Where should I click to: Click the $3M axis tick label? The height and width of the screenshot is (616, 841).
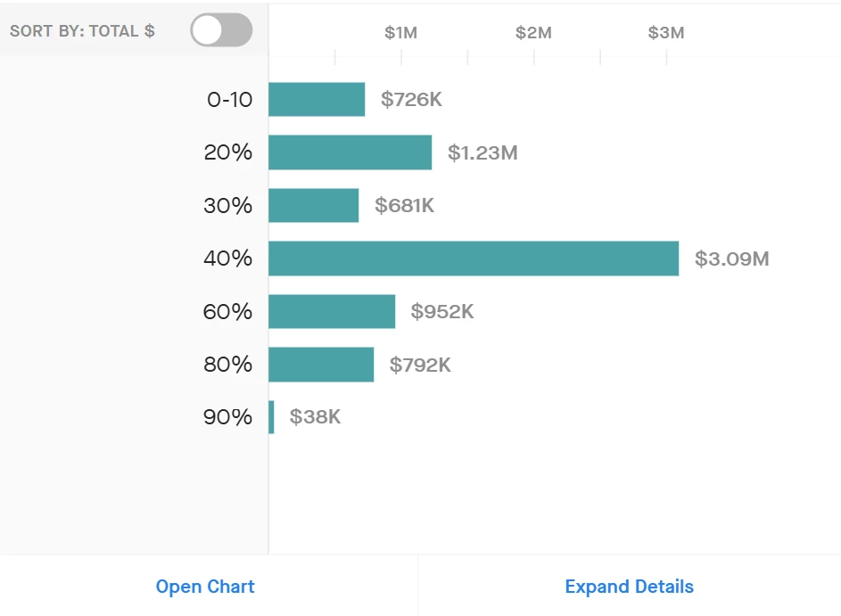click(x=666, y=33)
